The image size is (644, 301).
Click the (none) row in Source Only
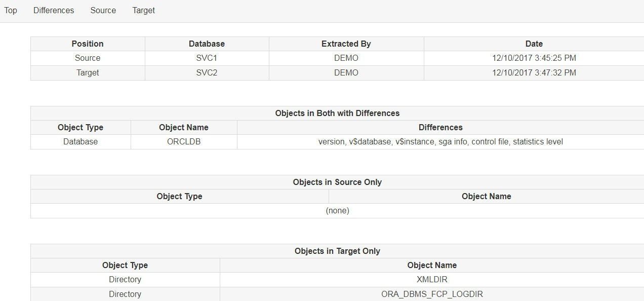tap(337, 210)
